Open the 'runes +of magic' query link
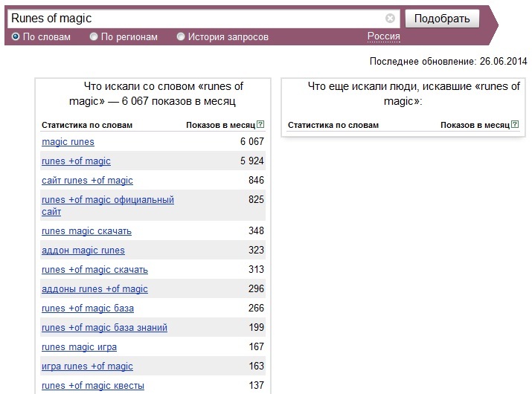Image resolution: width=532 pixels, height=394 pixels. (x=76, y=161)
